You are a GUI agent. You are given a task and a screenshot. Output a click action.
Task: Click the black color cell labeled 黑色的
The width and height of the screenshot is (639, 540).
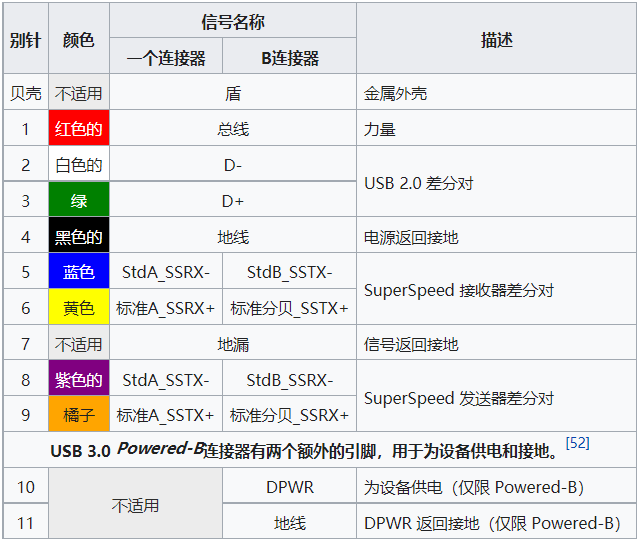78,237
